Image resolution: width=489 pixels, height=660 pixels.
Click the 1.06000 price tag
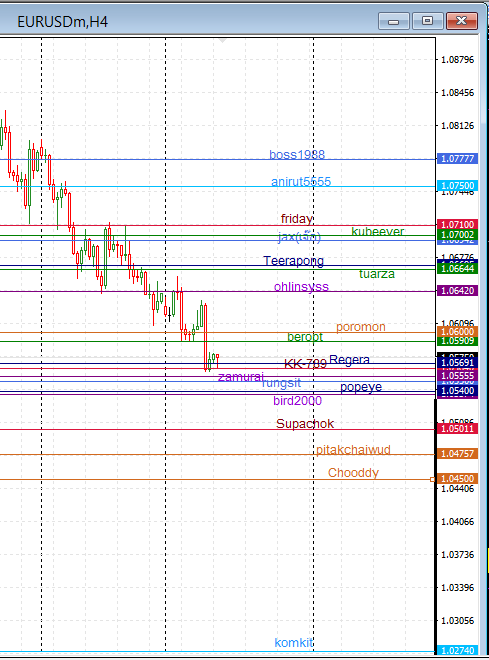[457, 332]
